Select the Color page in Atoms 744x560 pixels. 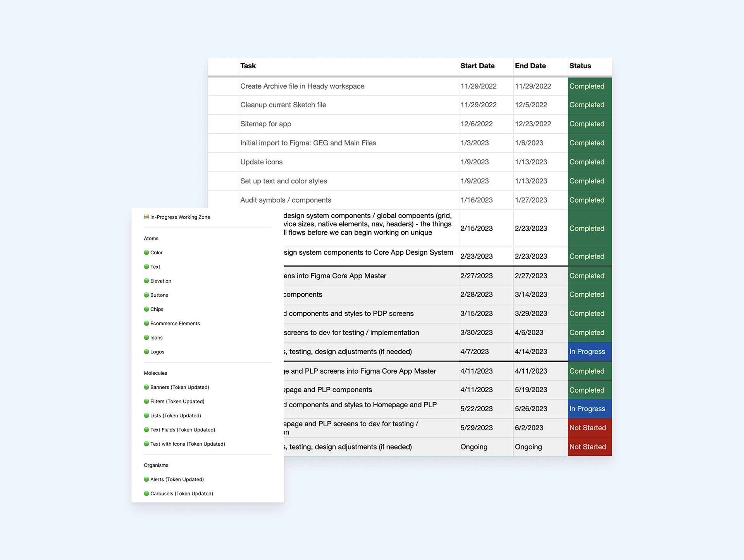pyautogui.click(x=157, y=253)
